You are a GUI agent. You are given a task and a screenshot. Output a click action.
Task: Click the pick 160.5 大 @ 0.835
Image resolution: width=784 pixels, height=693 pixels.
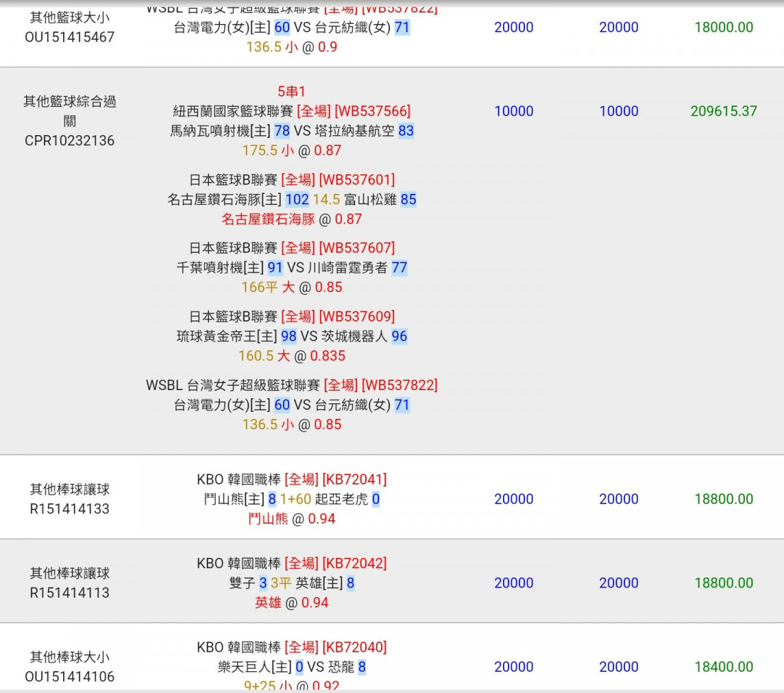point(292,356)
